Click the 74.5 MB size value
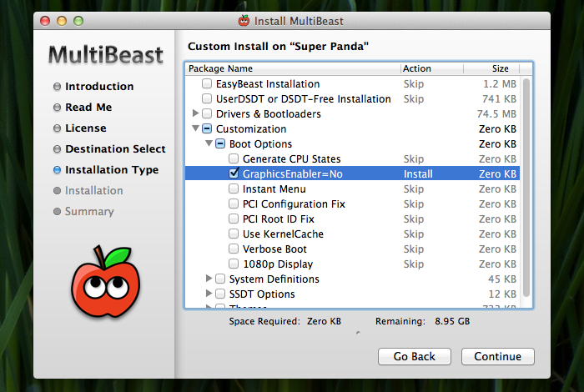The width and height of the screenshot is (584, 392). click(496, 113)
